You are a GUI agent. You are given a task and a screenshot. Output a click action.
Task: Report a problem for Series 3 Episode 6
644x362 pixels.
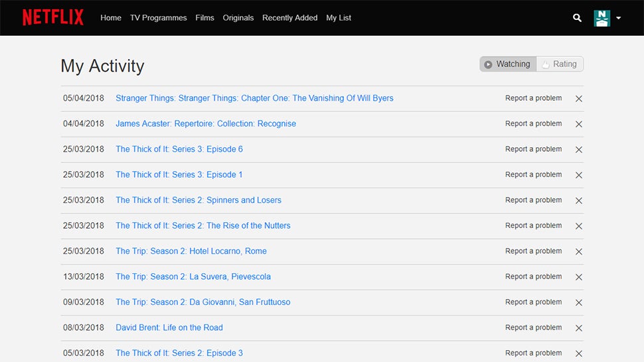click(534, 149)
